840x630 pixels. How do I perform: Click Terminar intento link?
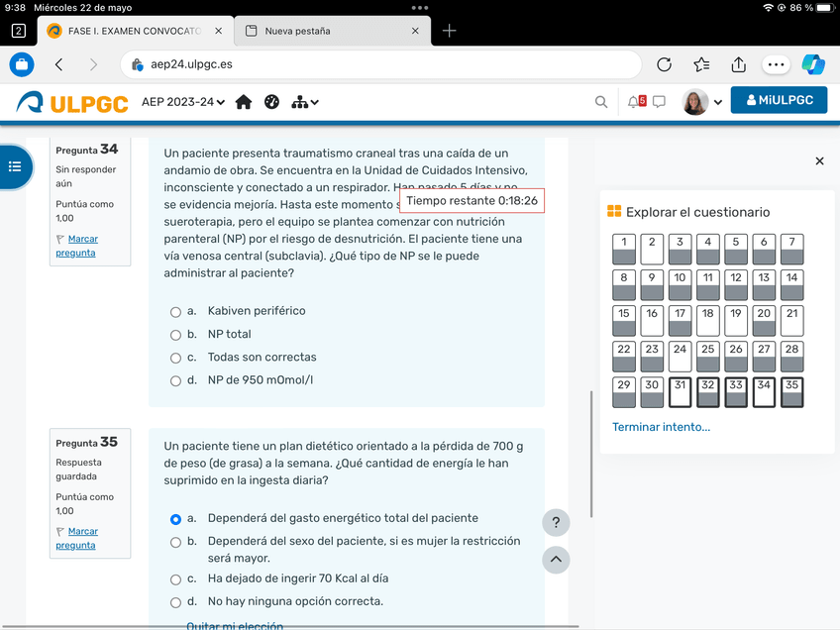(x=661, y=427)
